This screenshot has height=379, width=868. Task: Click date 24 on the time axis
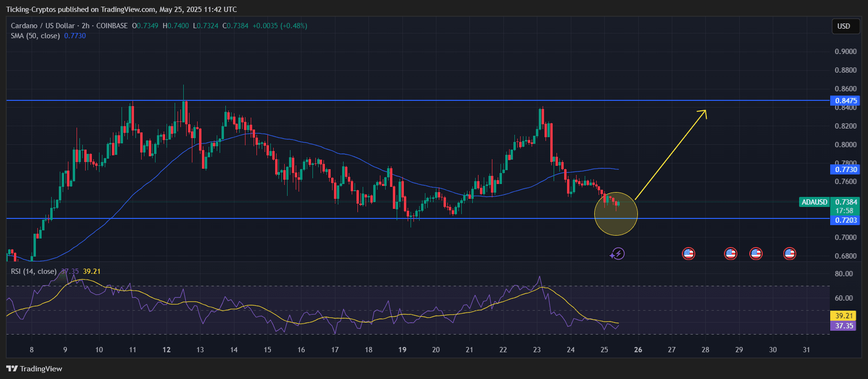[x=571, y=350]
